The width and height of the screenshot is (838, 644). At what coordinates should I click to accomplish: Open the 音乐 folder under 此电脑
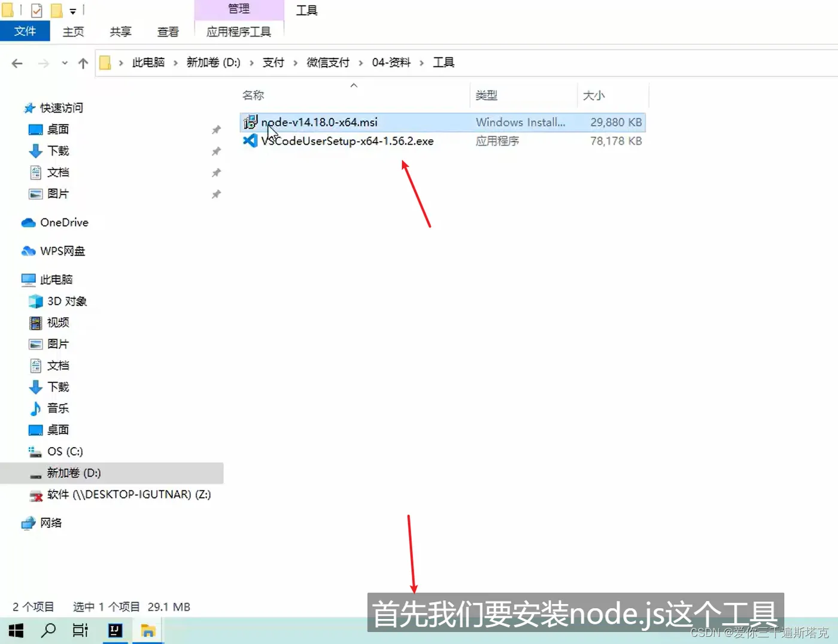(57, 408)
